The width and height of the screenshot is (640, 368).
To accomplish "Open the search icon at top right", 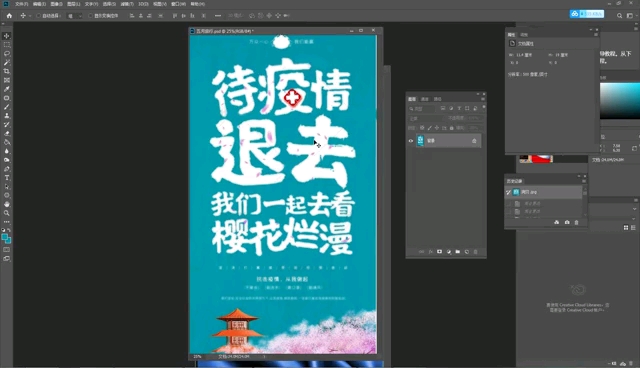I will (619, 16).
